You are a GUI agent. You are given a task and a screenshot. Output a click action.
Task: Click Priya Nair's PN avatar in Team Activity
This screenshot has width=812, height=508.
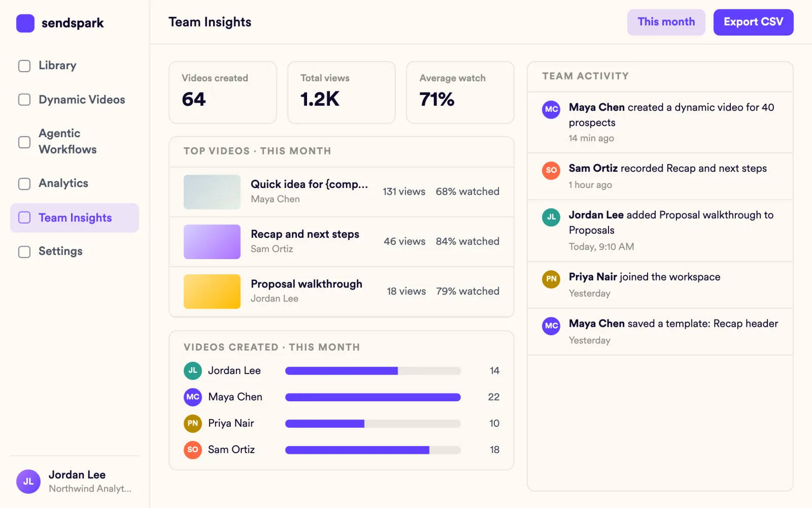551,279
